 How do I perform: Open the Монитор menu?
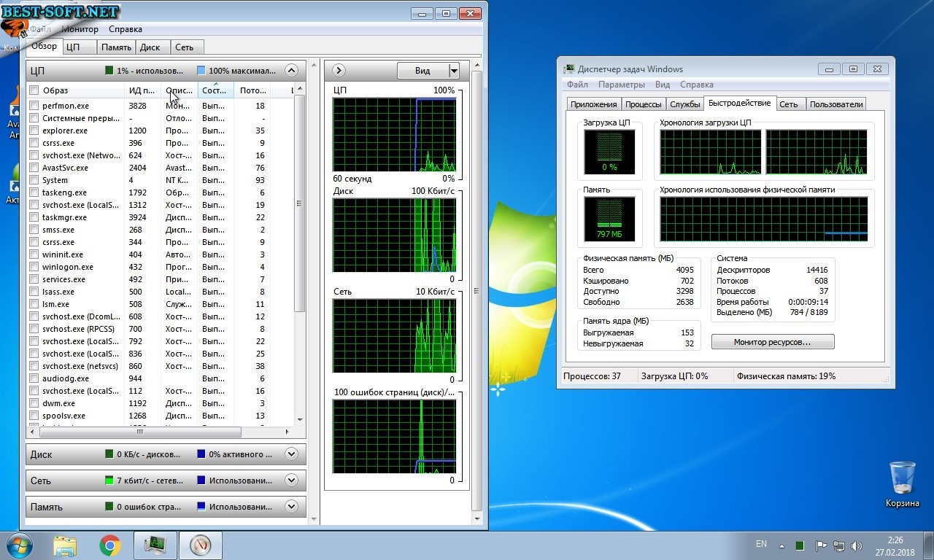(x=80, y=29)
